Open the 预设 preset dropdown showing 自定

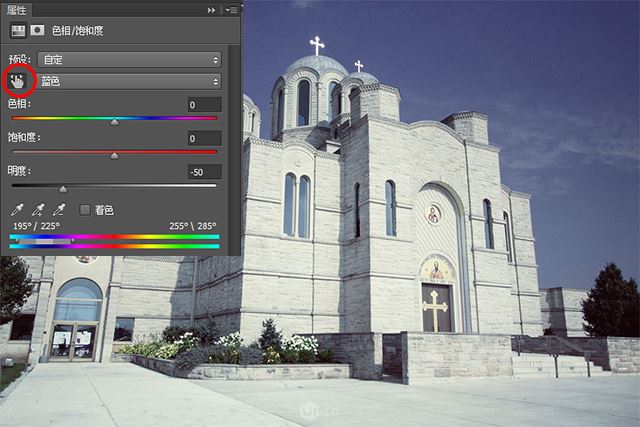point(129,60)
